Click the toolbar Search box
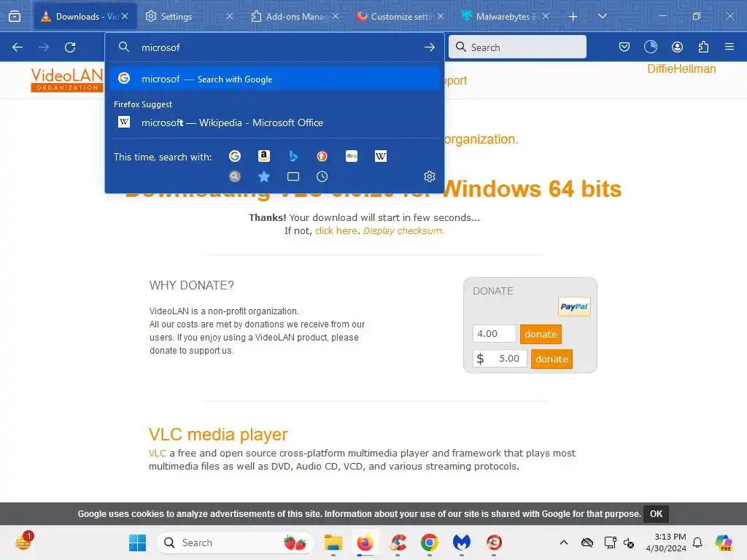 [x=517, y=47]
